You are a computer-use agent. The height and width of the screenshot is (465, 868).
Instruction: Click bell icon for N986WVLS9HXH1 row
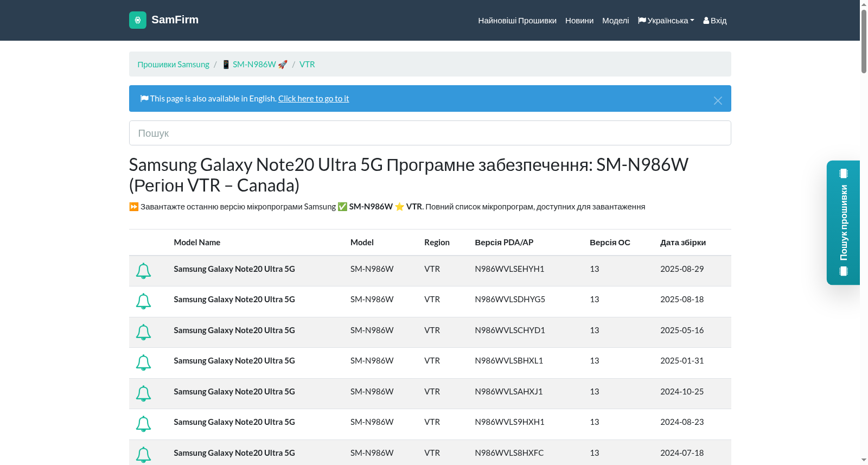[143, 424]
